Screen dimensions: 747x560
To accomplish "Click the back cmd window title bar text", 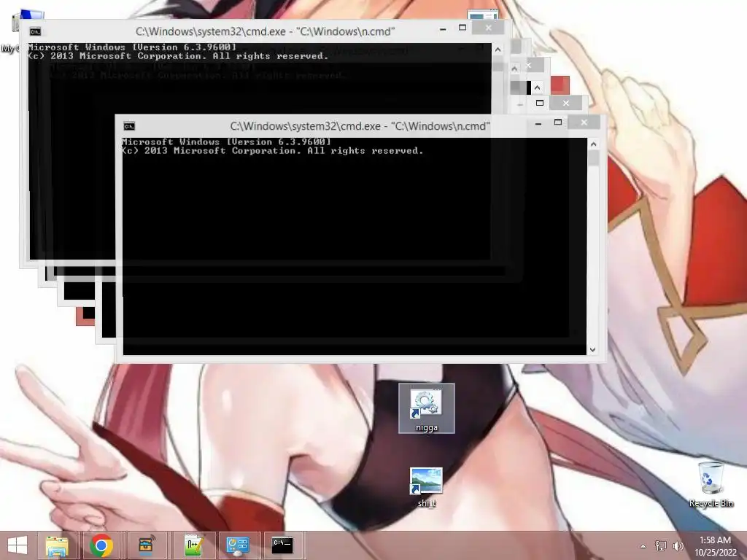I will 265,31.
